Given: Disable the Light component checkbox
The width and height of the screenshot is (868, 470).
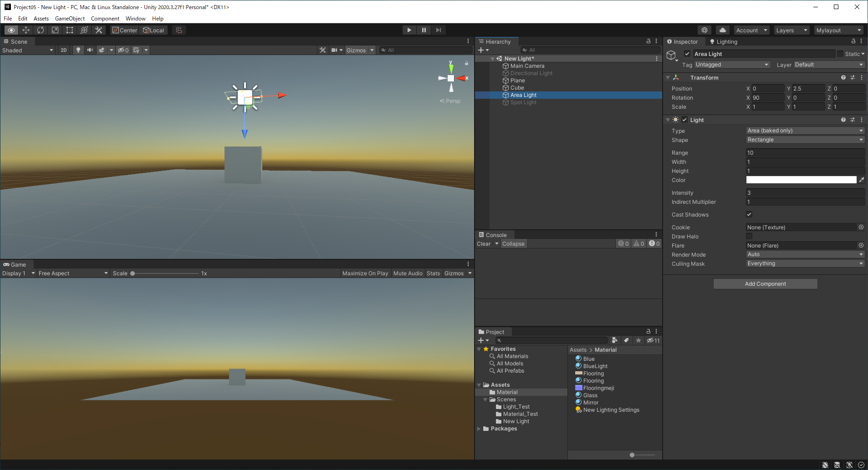Looking at the screenshot, I should pos(684,120).
